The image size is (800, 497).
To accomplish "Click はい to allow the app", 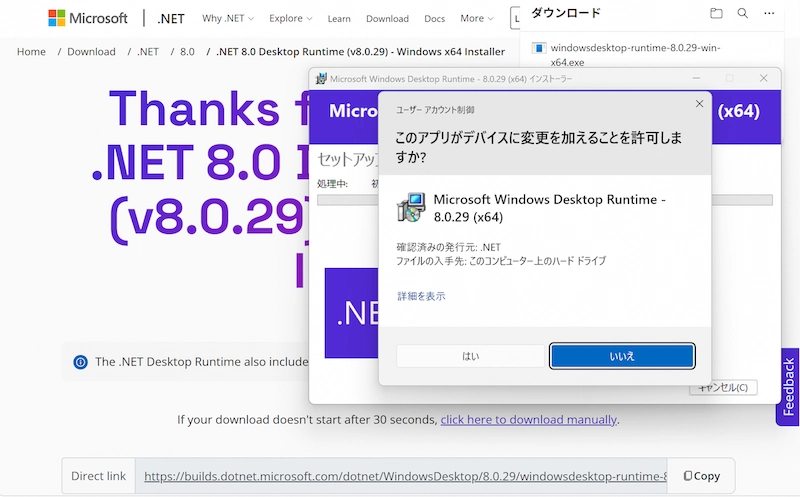I will 470,356.
